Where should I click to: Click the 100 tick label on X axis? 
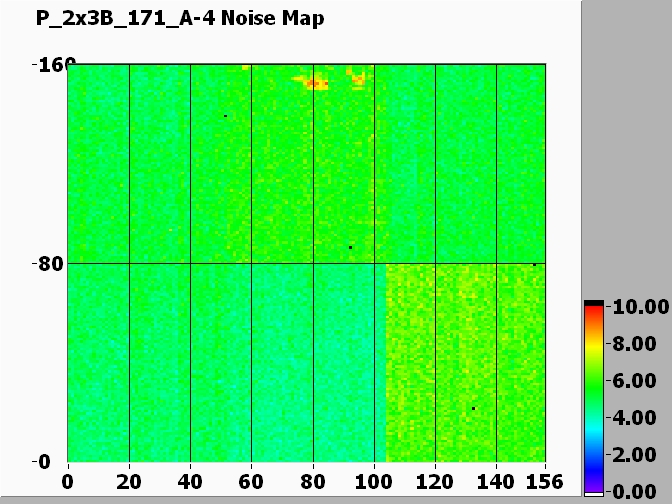click(x=374, y=481)
